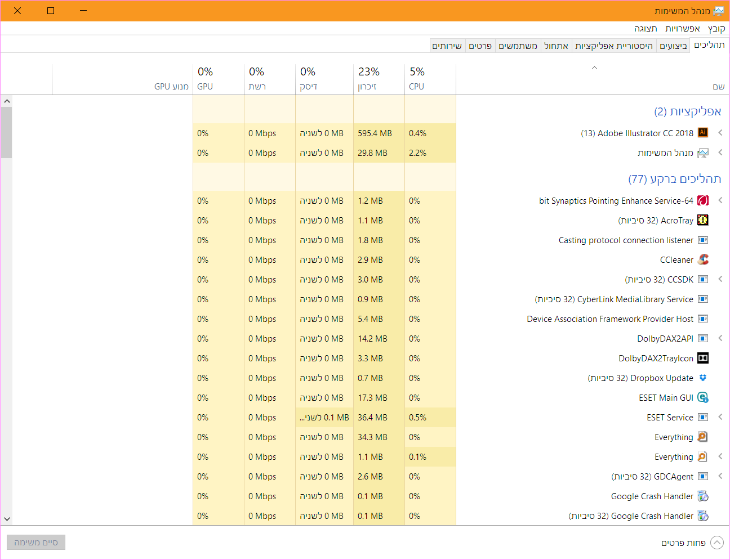Click the Task Manager icon in the title bar
This screenshot has height=560, width=730.
click(x=719, y=11)
